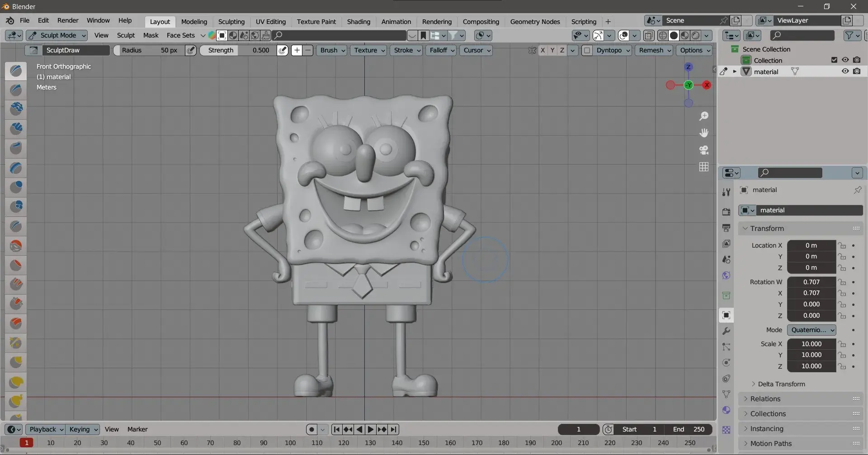Open the Playback popover
Screen dimensions: 868x455
(45, 429)
